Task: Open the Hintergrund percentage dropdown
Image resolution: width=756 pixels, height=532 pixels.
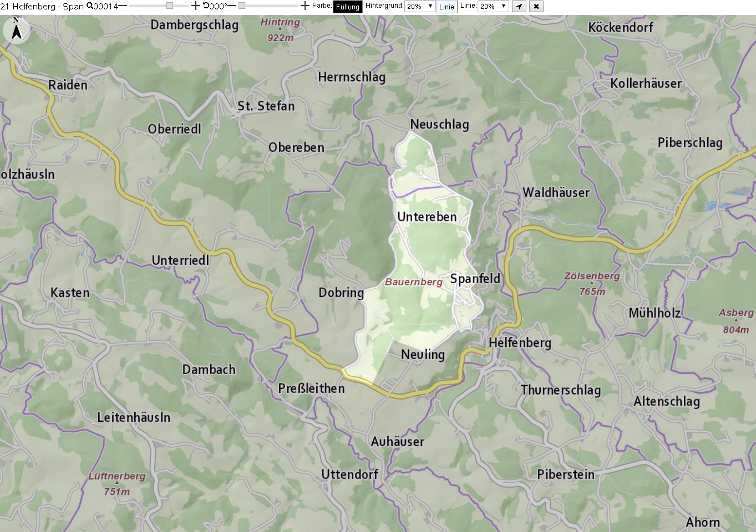Action: click(x=420, y=7)
